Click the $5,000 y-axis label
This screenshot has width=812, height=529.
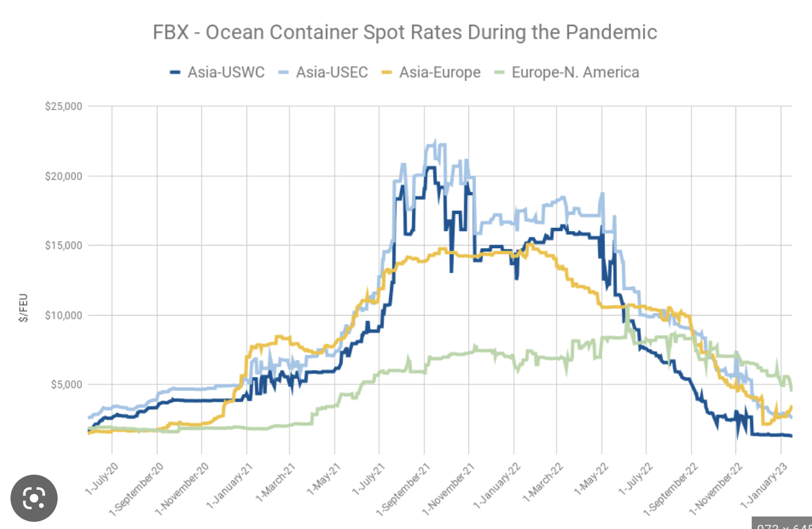(66, 384)
